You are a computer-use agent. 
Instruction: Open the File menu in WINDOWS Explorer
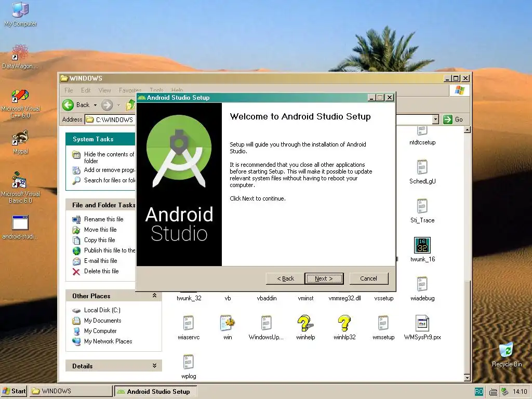click(69, 90)
